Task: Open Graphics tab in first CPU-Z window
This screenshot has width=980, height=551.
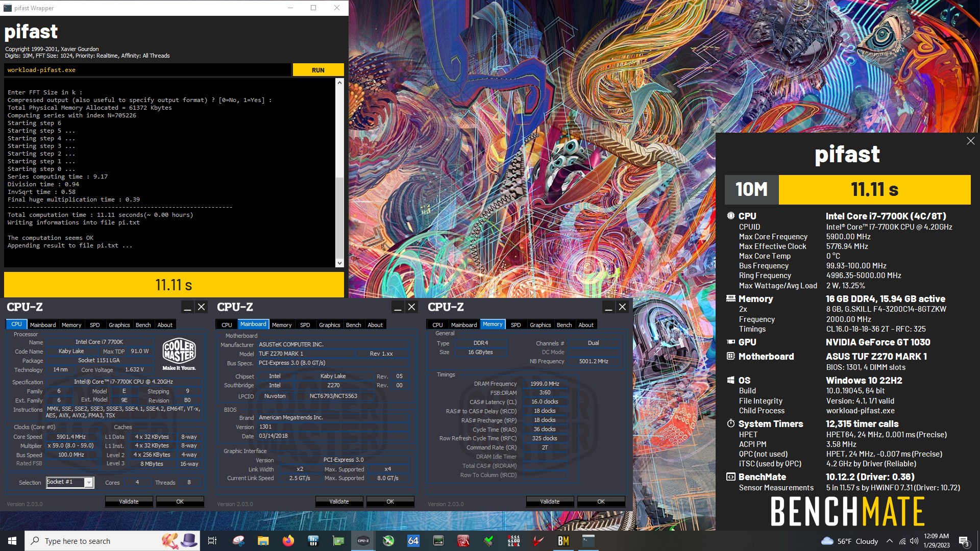Action: [x=119, y=325]
